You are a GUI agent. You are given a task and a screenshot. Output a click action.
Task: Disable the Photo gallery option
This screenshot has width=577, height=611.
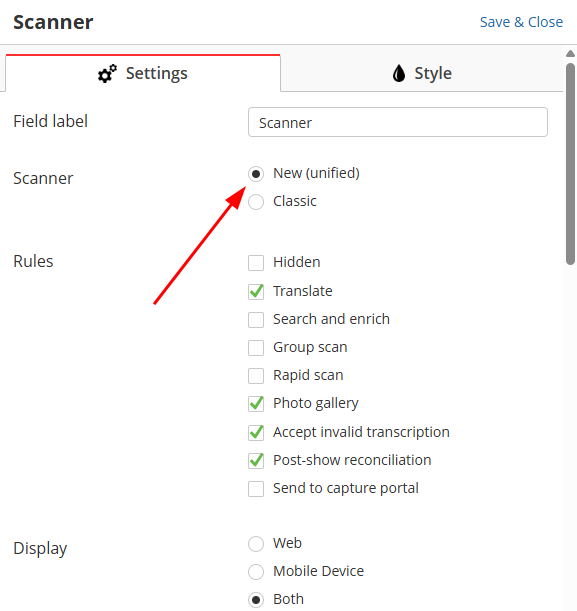tap(256, 404)
